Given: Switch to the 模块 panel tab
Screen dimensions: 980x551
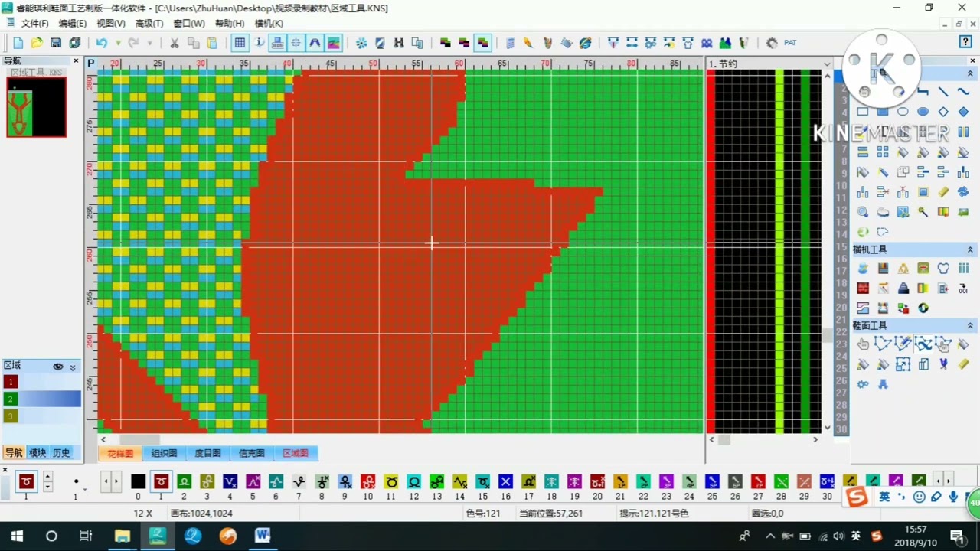Looking at the screenshot, I should pos(38,453).
